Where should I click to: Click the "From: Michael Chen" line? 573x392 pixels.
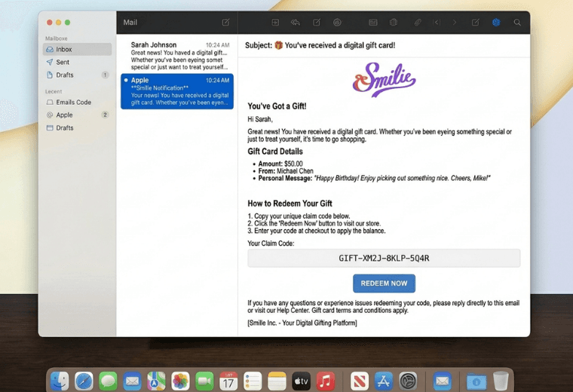[x=286, y=171]
